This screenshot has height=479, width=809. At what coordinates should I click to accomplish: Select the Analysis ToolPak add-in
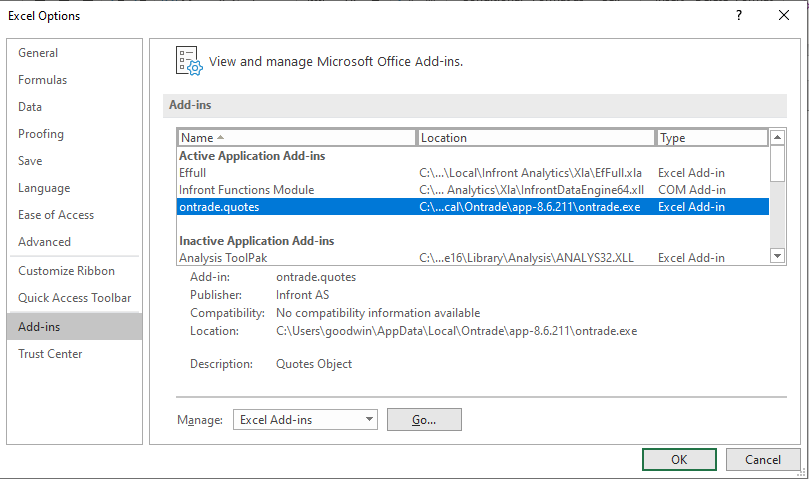(222, 258)
